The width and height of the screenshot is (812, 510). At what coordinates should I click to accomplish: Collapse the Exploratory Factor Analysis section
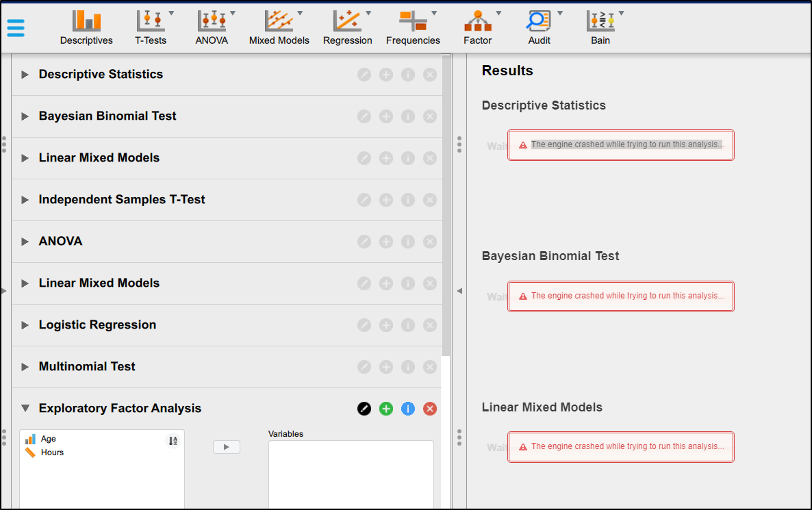[25, 408]
